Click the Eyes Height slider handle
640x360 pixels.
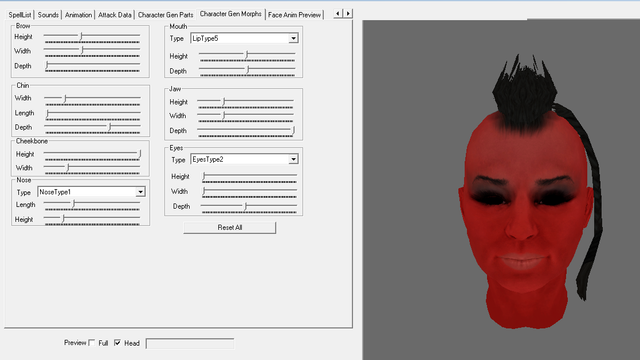coord(204,176)
